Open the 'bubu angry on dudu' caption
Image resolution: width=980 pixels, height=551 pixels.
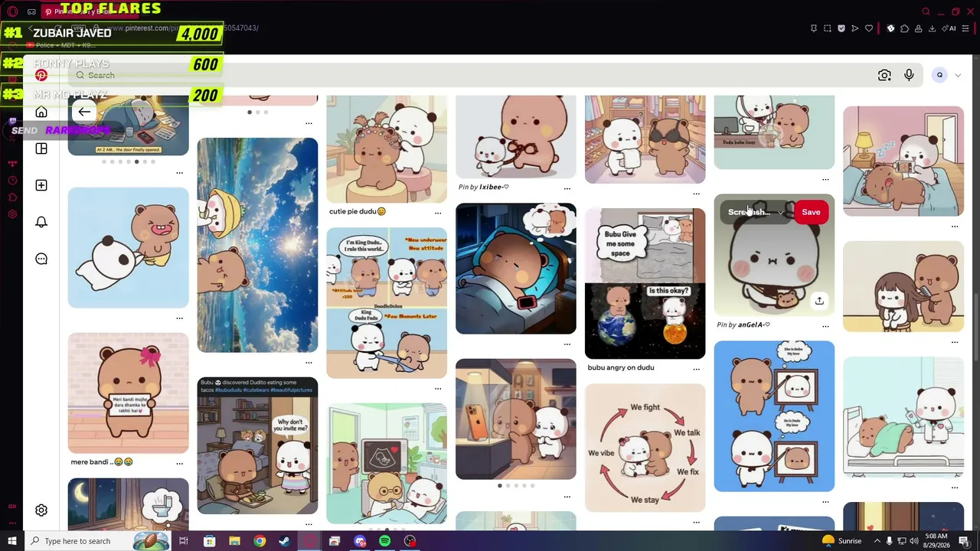(x=621, y=367)
